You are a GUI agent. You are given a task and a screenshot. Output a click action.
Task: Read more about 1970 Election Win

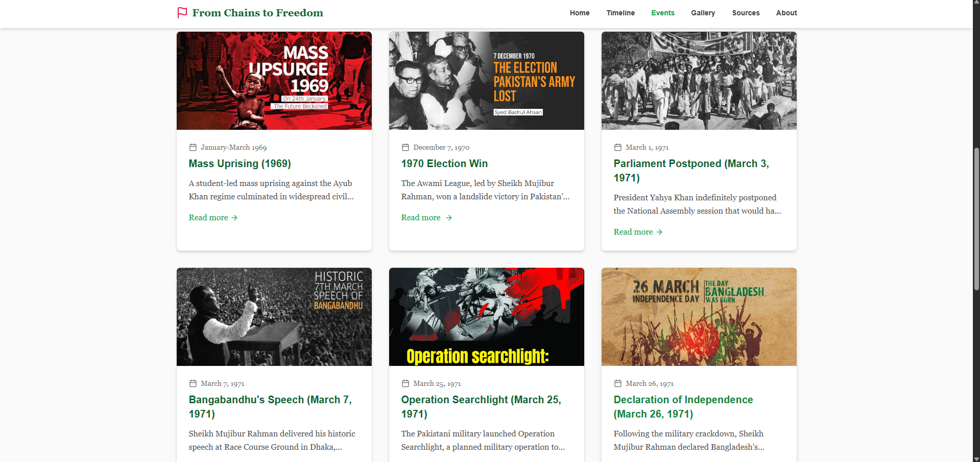click(426, 218)
